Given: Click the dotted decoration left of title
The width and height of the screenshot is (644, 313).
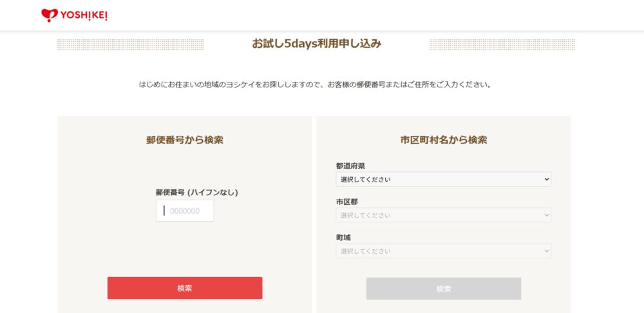Looking at the screenshot, I should coord(131,44).
